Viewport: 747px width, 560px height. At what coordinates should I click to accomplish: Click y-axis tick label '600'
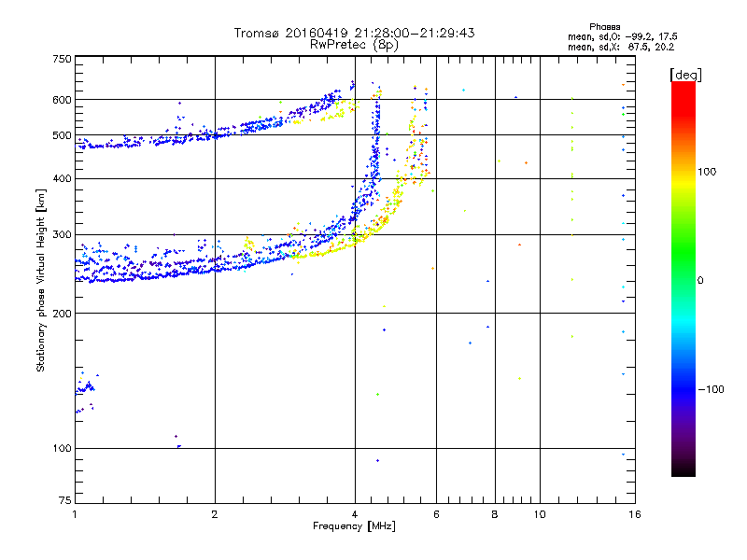click(x=62, y=100)
